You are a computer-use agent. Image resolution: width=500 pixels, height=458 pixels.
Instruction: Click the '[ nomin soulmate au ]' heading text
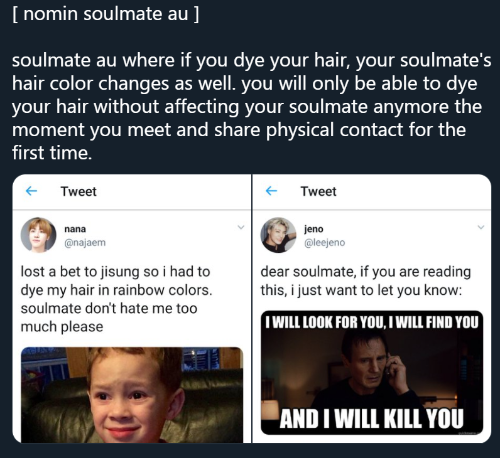(x=106, y=14)
